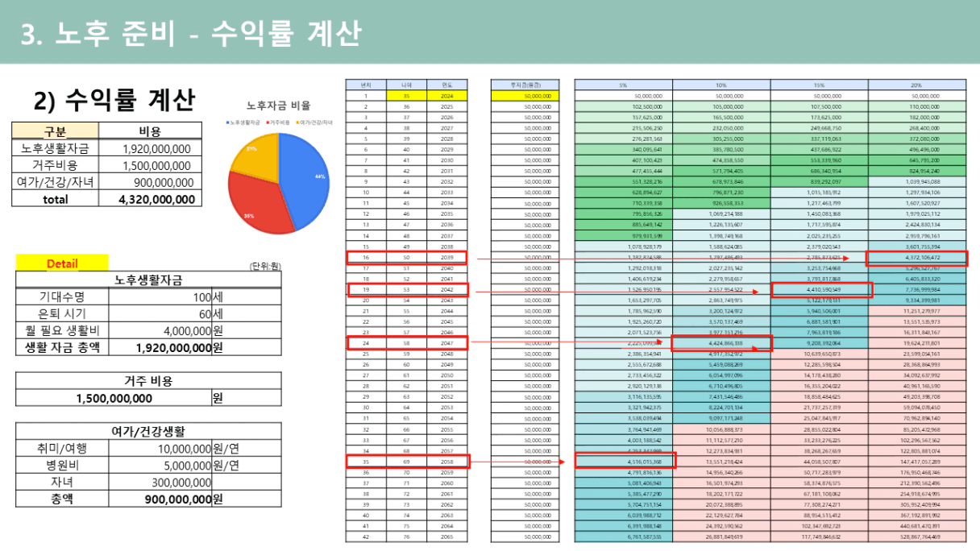
Task: Select the red-boxed 4,410,590,549 cell
Action: 820,289
